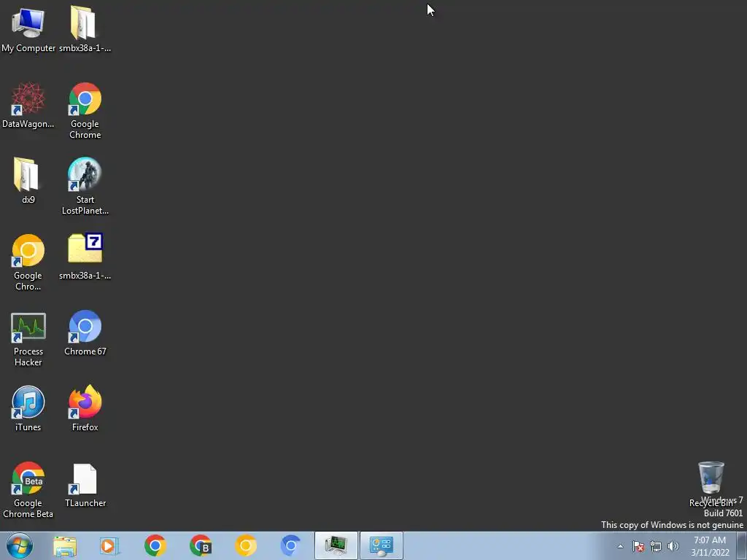
Task: Switch to the Process Hacker taskbar window
Action: (x=336, y=545)
